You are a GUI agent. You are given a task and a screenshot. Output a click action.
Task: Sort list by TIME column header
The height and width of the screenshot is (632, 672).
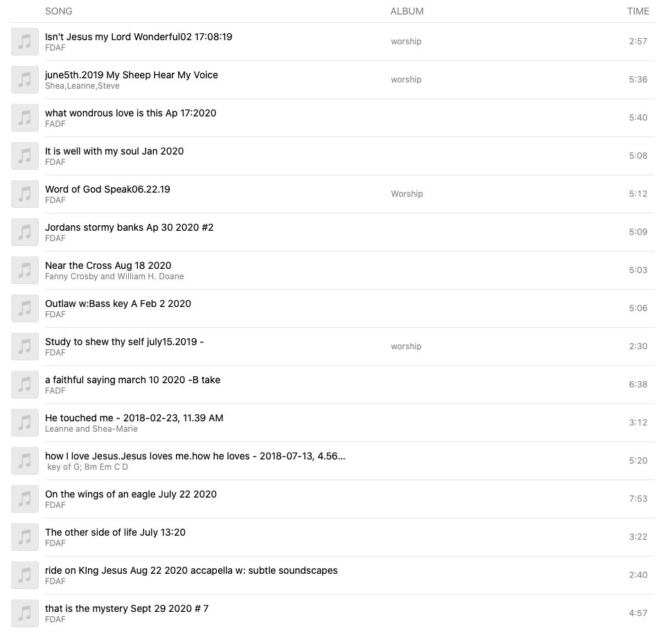(638, 11)
